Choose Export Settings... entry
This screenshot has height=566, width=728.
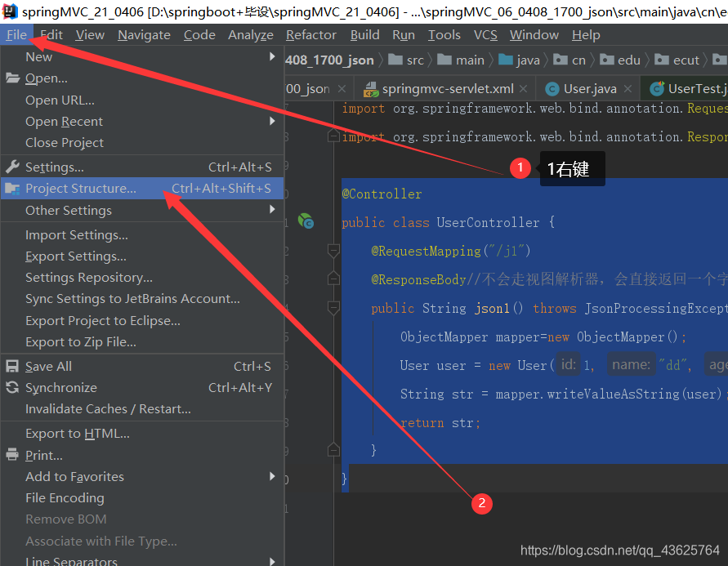pos(142,256)
